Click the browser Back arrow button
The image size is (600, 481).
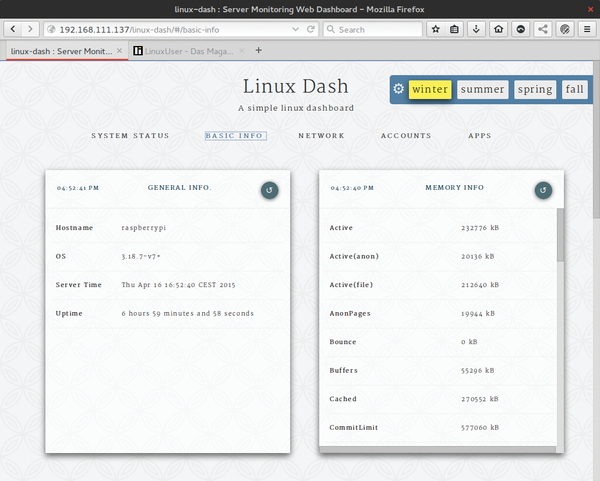tap(13, 29)
